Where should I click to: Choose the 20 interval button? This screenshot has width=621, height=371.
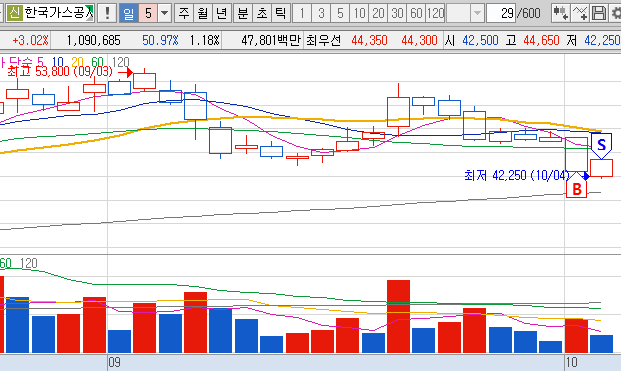coord(378,13)
